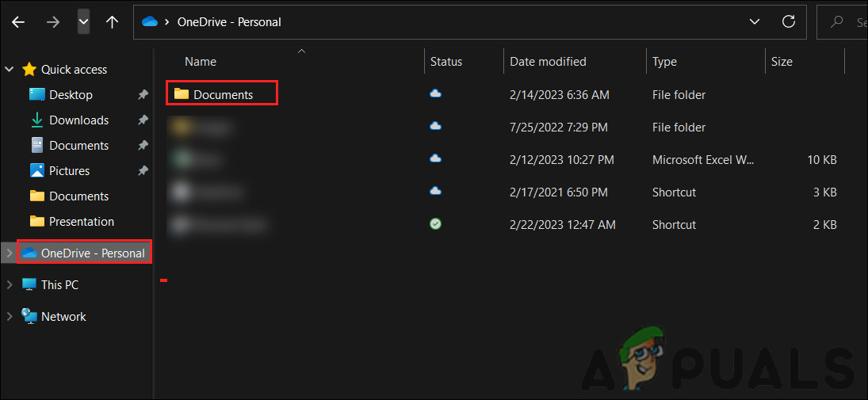Viewport: 868px width, 400px height.
Task: Click the '3 KB' size cell
Action: click(825, 192)
